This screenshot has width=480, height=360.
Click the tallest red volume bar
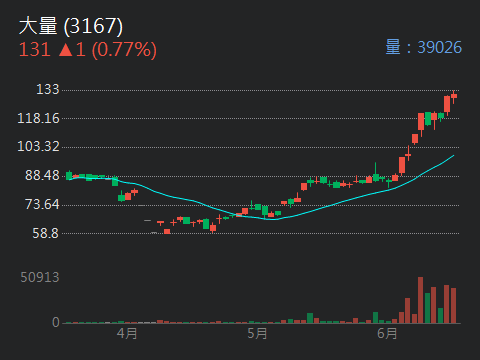click(x=421, y=300)
